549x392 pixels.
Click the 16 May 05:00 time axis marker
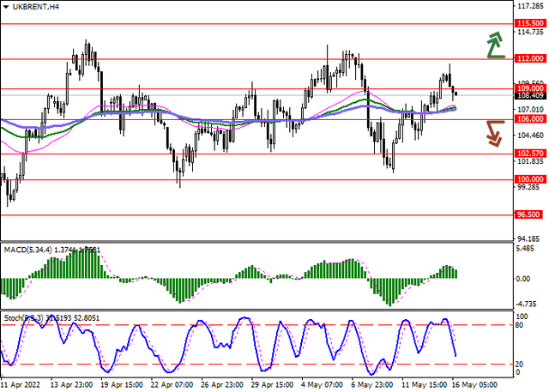click(474, 385)
